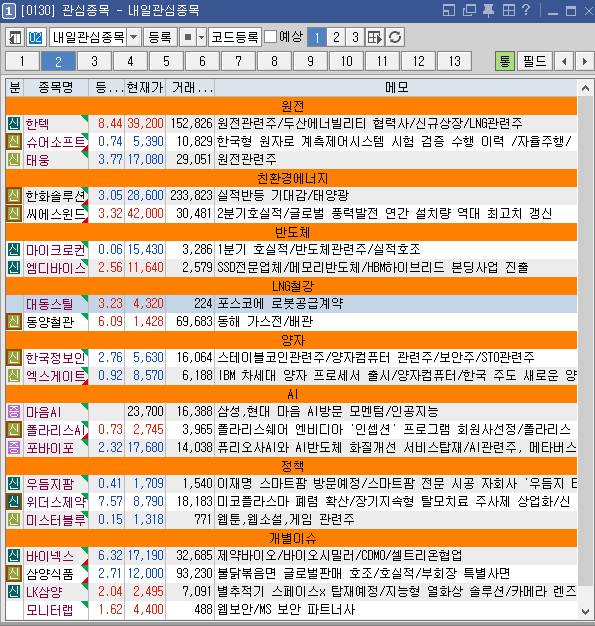Click the right arrow tab scroll button
Viewport: 595px width, 626px height.
click(585, 61)
